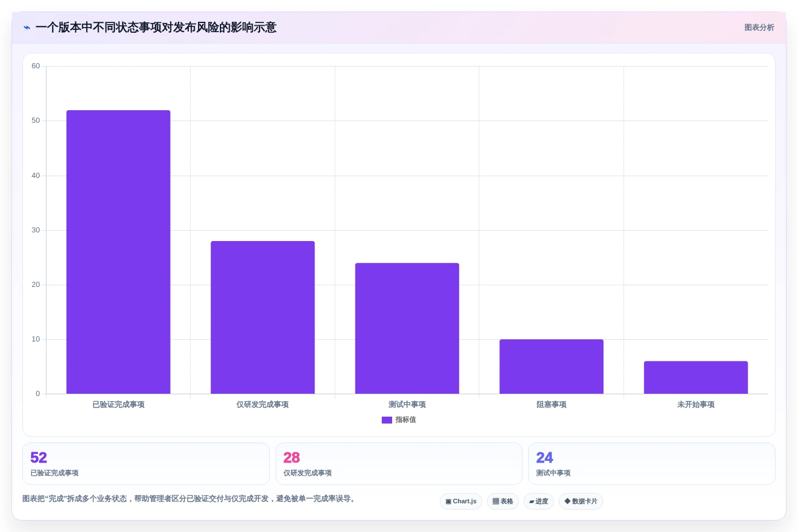The height and width of the screenshot is (532, 798).
Task: Select the 已验证完成事项 bar
Action: point(118,252)
